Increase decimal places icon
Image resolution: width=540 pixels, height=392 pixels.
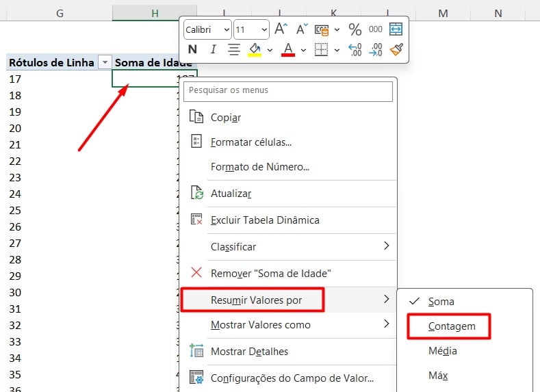[x=355, y=49]
